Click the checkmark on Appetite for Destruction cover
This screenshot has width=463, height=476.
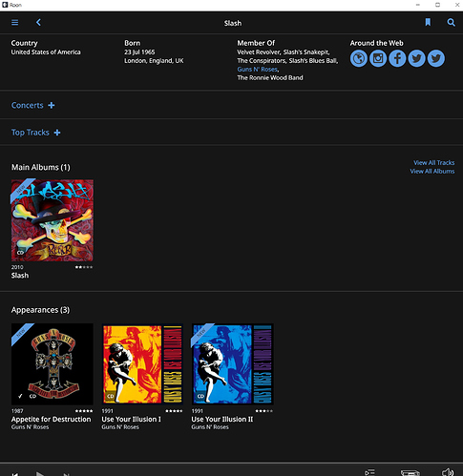[20, 396]
